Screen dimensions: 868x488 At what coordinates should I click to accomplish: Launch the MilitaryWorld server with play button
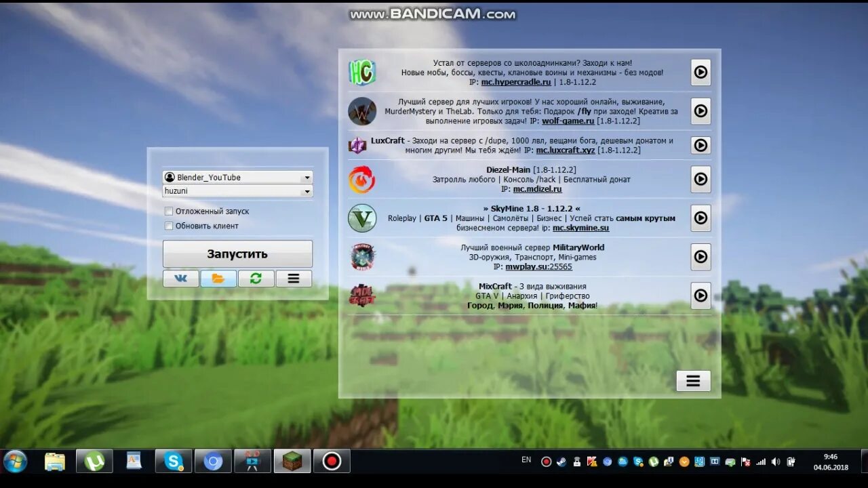click(701, 256)
